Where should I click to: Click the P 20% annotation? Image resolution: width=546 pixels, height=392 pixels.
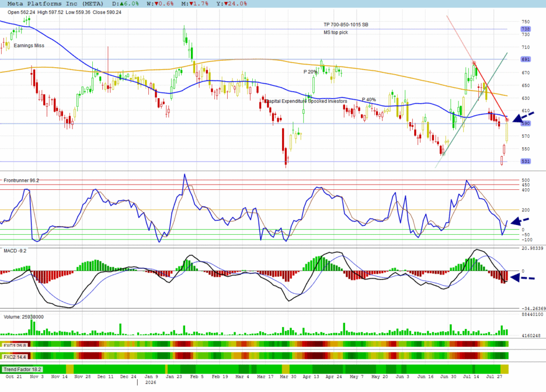[310, 72]
